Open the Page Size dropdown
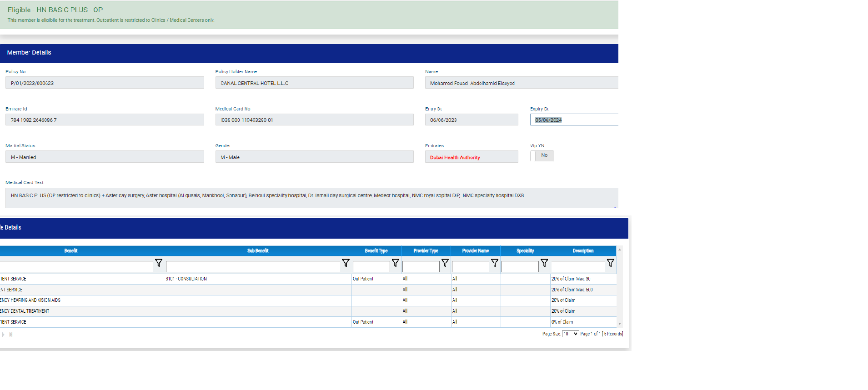Screen dimensions: 868x390 570,334
